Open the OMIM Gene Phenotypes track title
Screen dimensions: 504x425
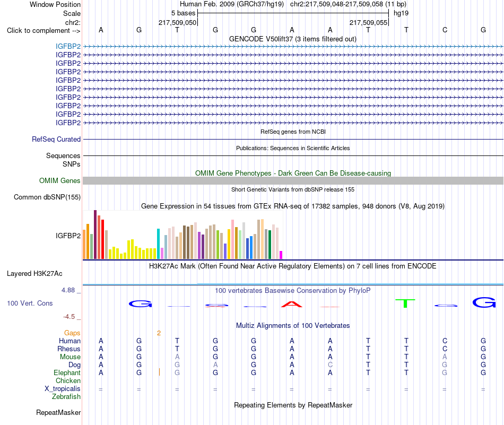(x=293, y=173)
